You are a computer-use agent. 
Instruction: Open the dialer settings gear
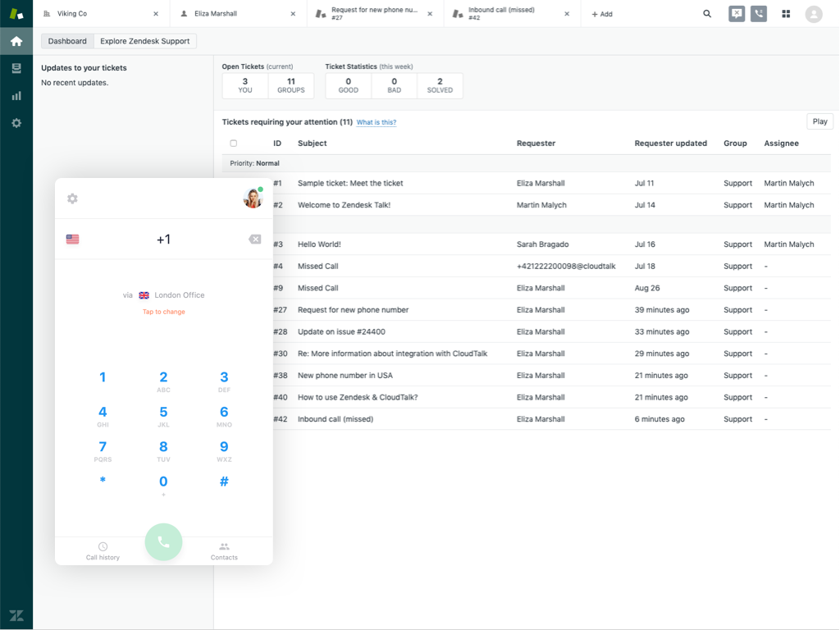click(x=72, y=199)
